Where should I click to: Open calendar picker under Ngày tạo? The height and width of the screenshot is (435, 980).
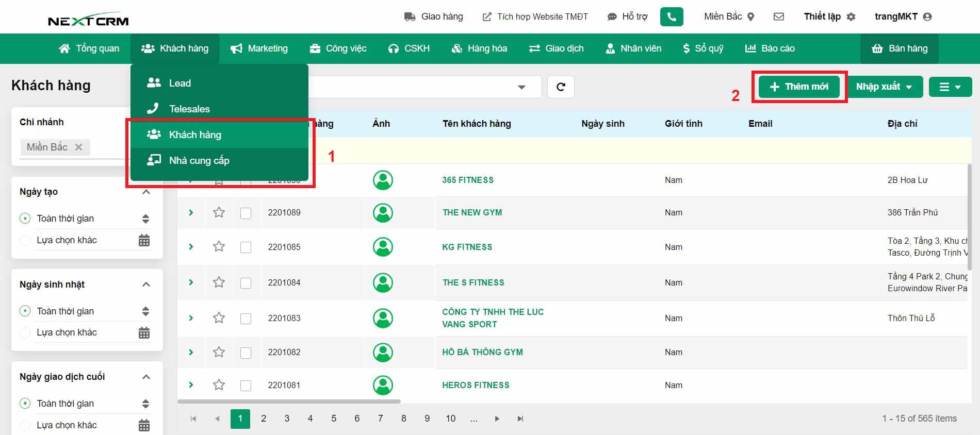click(x=144, y=240)
